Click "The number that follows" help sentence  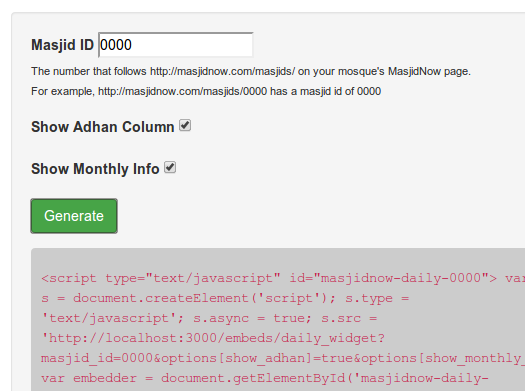coord(89,71)
